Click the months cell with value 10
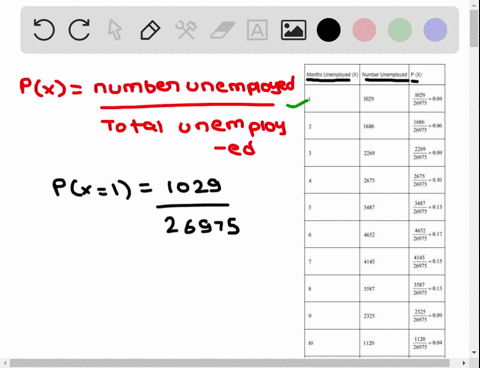This screenshot has width=480, height=368. (332, 343)
